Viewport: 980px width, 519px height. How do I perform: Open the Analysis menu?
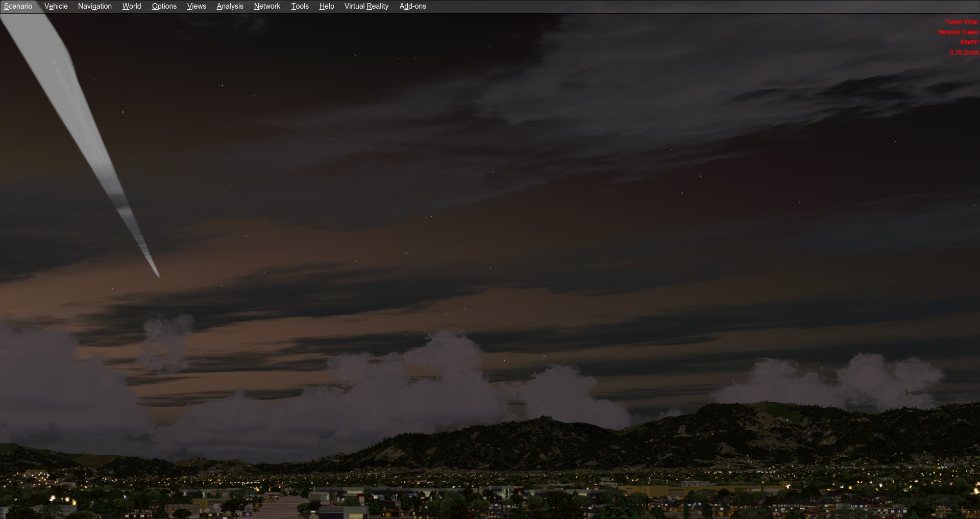pyautogui.click(x=230, y=6)
